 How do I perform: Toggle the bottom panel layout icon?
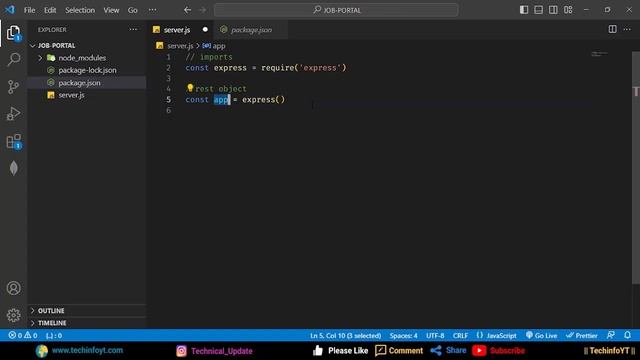pyautogui.click(x=539, y=10)
